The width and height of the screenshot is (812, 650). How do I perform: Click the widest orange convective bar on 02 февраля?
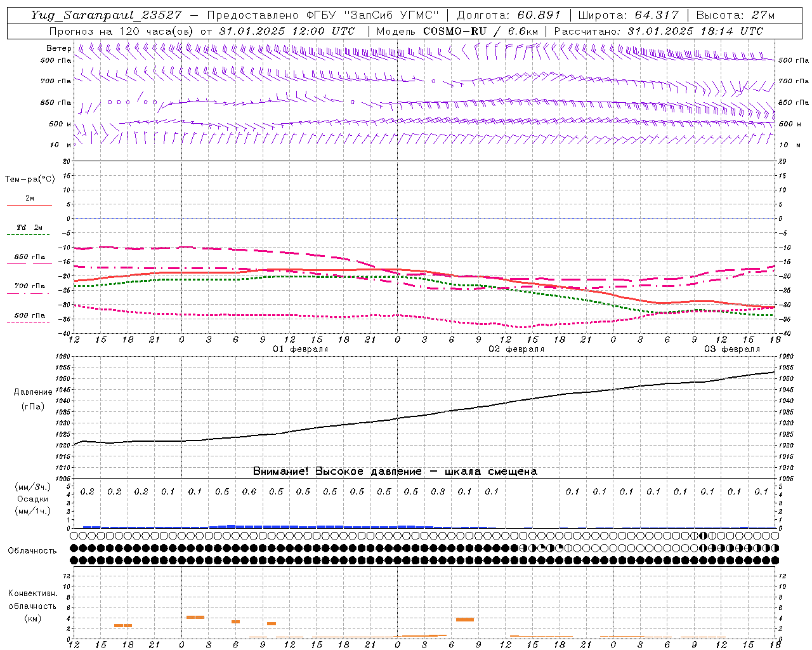pyautogui.click(x=465, y=620)
